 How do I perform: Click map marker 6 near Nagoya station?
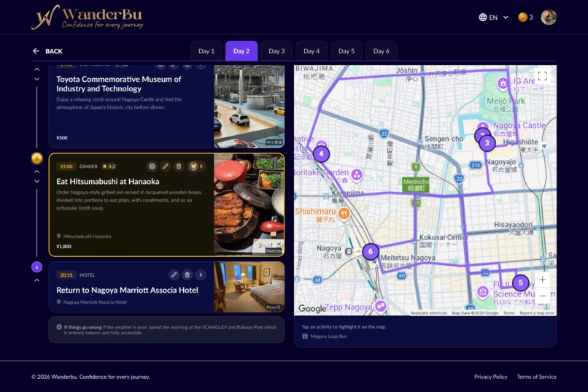[371, 251]
